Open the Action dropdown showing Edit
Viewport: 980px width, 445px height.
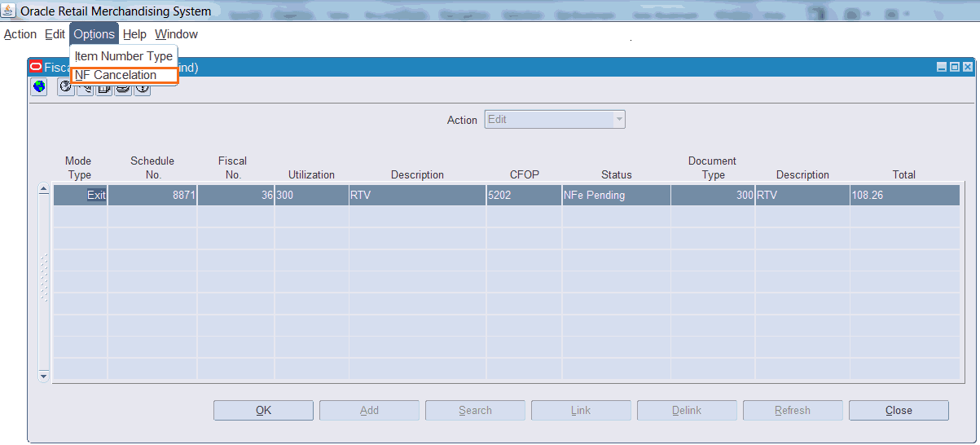555,120
